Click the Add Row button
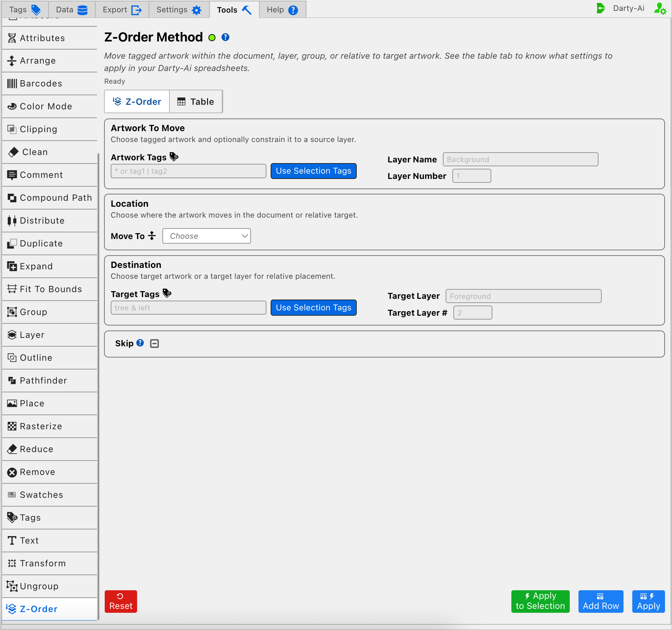 tap(601, 601)
